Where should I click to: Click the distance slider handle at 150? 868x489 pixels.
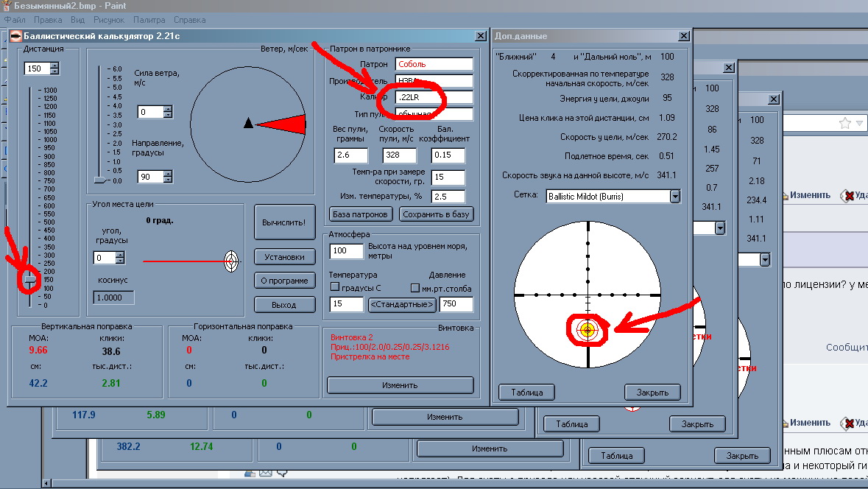30,280
